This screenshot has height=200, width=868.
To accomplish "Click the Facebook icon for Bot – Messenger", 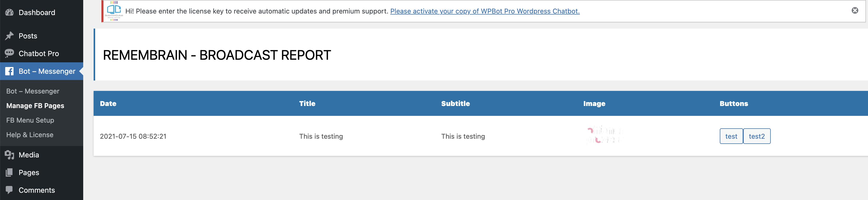I will click(9, 71).
